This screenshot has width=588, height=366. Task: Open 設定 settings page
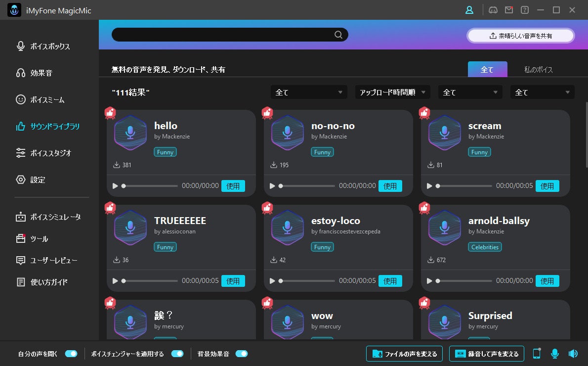30,180
